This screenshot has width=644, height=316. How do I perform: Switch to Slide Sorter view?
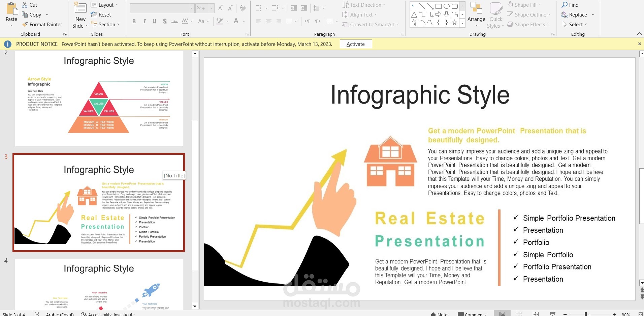(x=519, y=314)
